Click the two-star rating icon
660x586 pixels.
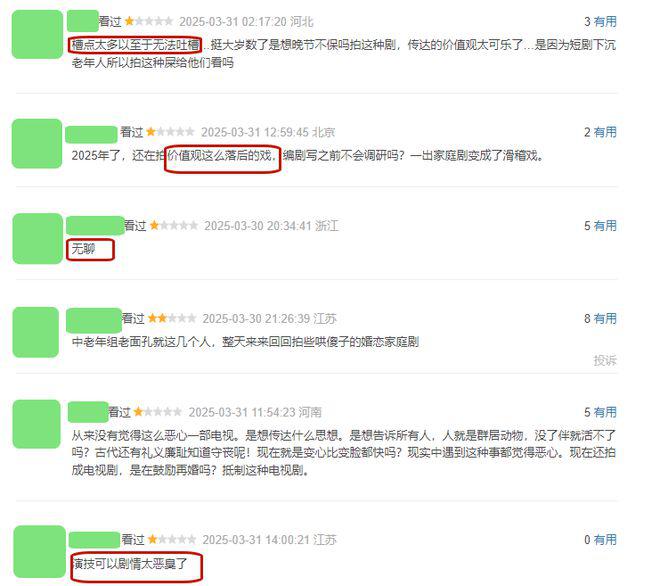(172, 318)
